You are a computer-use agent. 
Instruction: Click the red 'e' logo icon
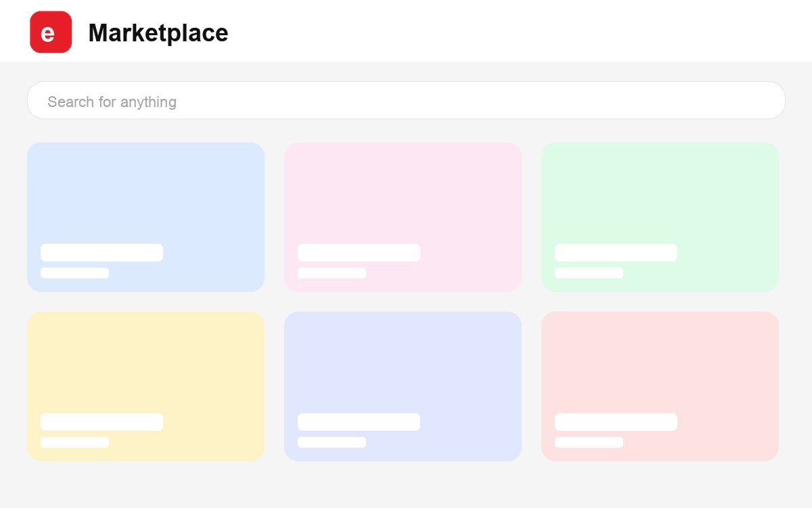[x=51, y=32]
